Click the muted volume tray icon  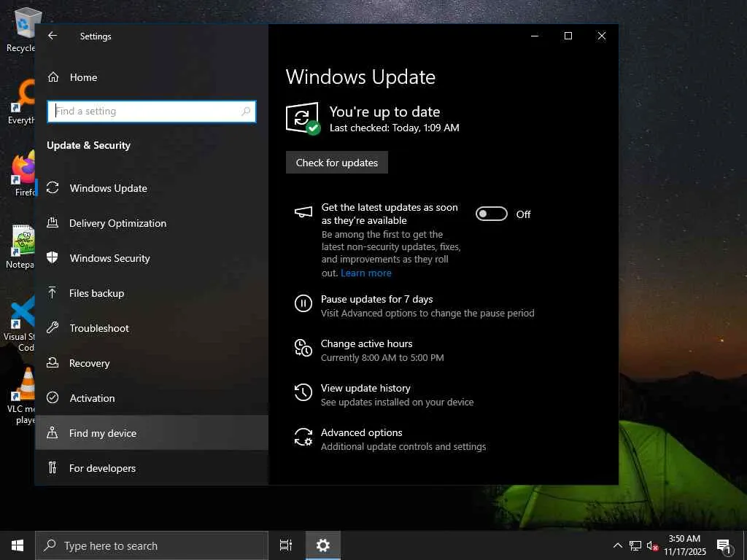coord(652,545)
